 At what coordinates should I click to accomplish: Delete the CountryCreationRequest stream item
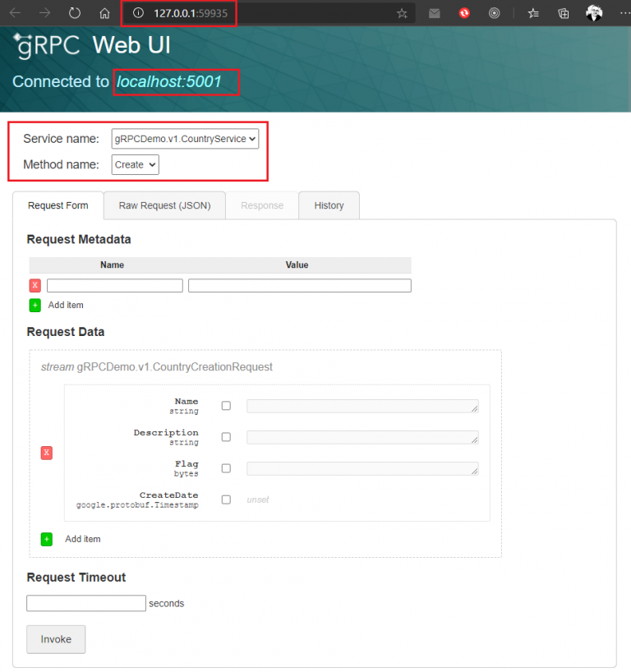(47, 453)
